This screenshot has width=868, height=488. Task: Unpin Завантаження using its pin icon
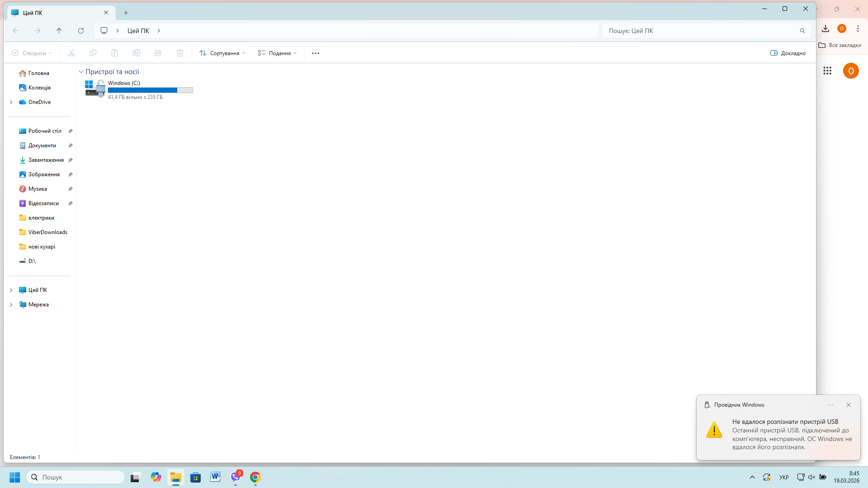point(71,160)
